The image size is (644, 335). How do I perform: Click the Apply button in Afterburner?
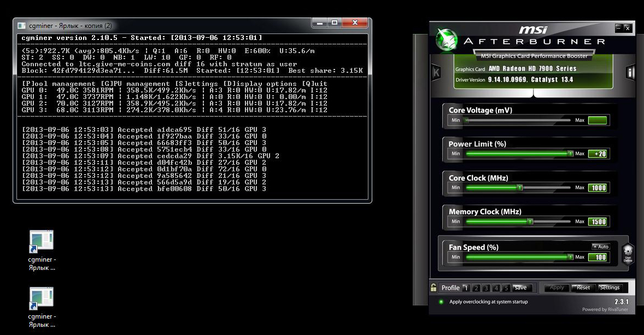557,288
